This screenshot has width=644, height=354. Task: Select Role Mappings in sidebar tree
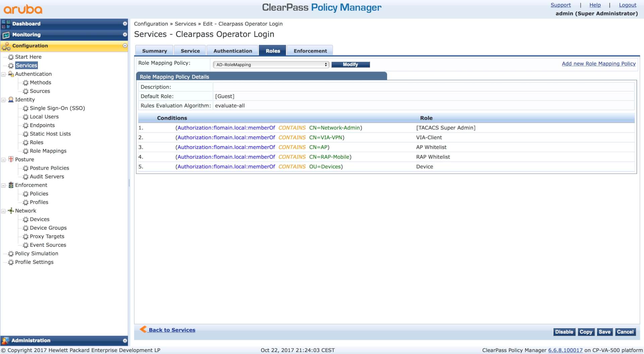[x=48, y=151]
